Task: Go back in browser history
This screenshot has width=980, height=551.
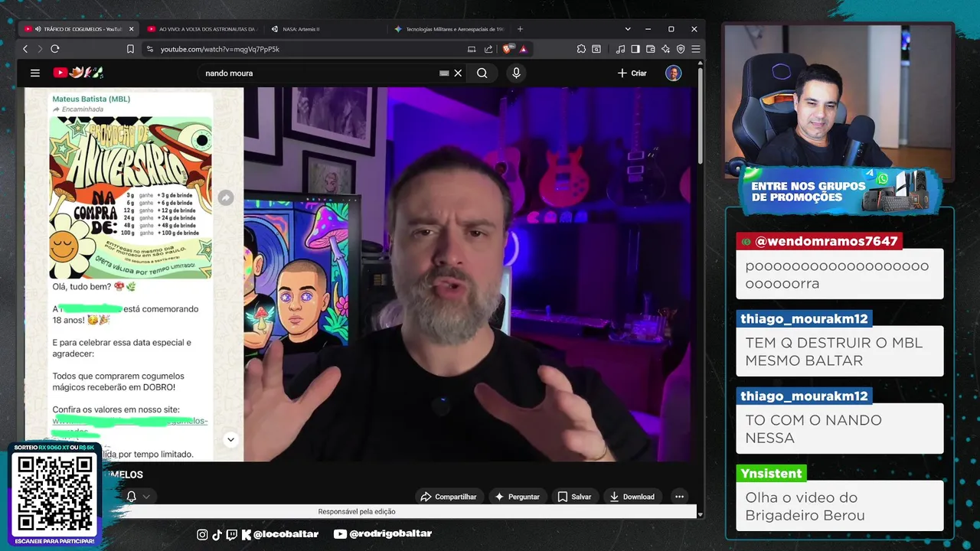Action: [x=25, y=49]
